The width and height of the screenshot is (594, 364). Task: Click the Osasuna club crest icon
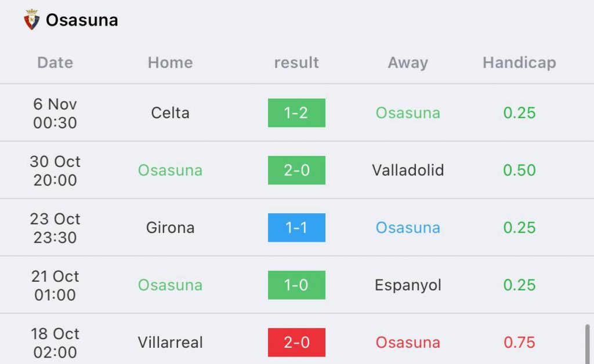pos(32,19)
